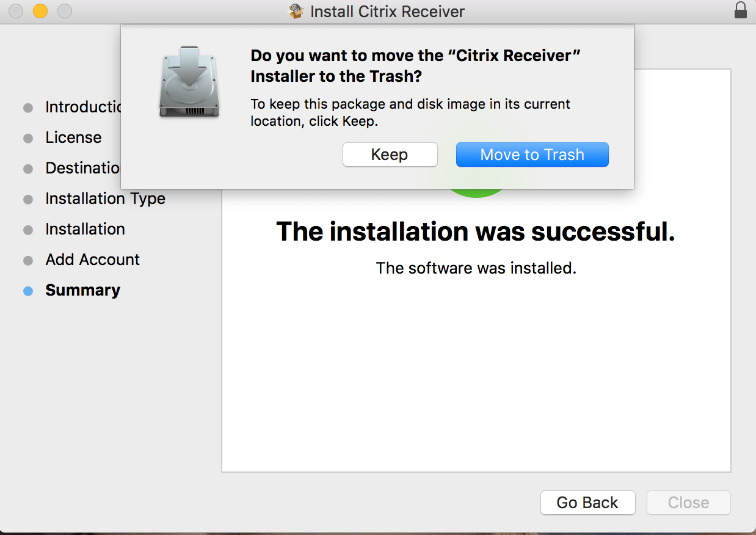Click the disabled Close button
This screenshot has width=756, height=535.
[688, 502]
